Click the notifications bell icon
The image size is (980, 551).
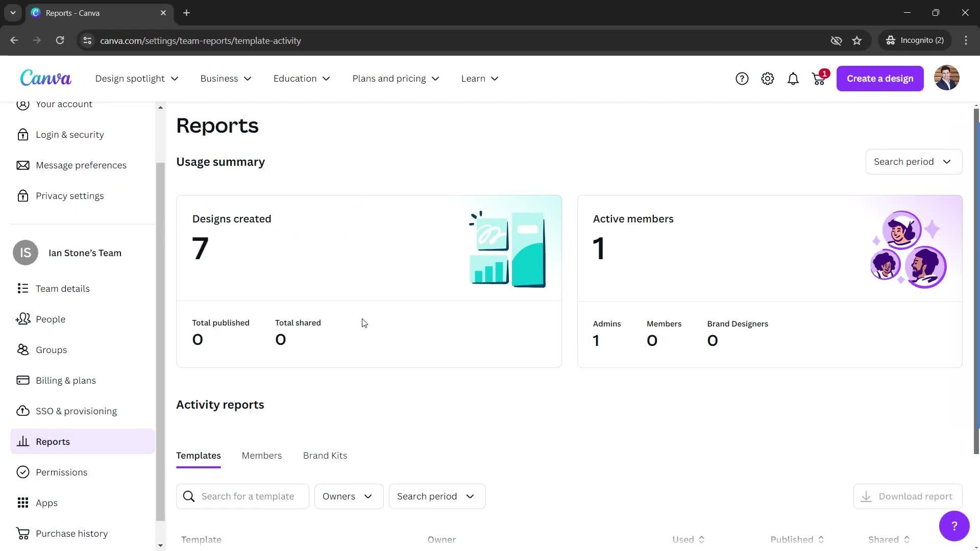point(793,78)
